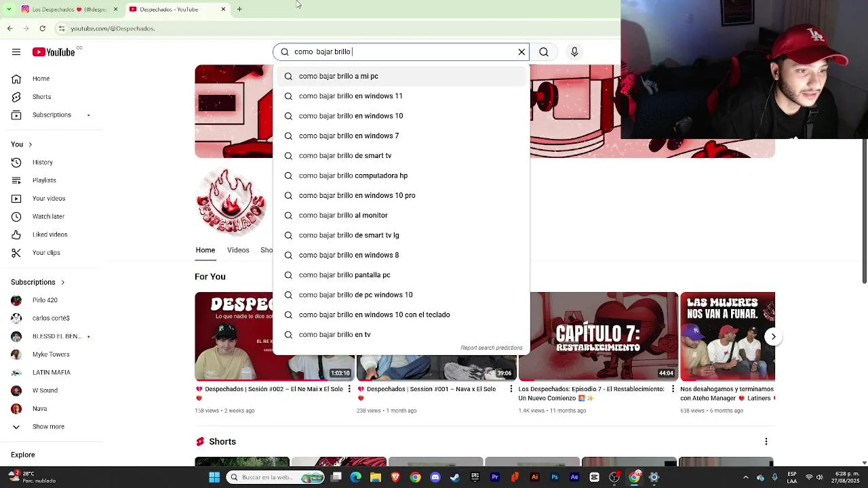The image size is (868, 488).
Task: Clear the search box with the X
Action: (x=521, y=52)
